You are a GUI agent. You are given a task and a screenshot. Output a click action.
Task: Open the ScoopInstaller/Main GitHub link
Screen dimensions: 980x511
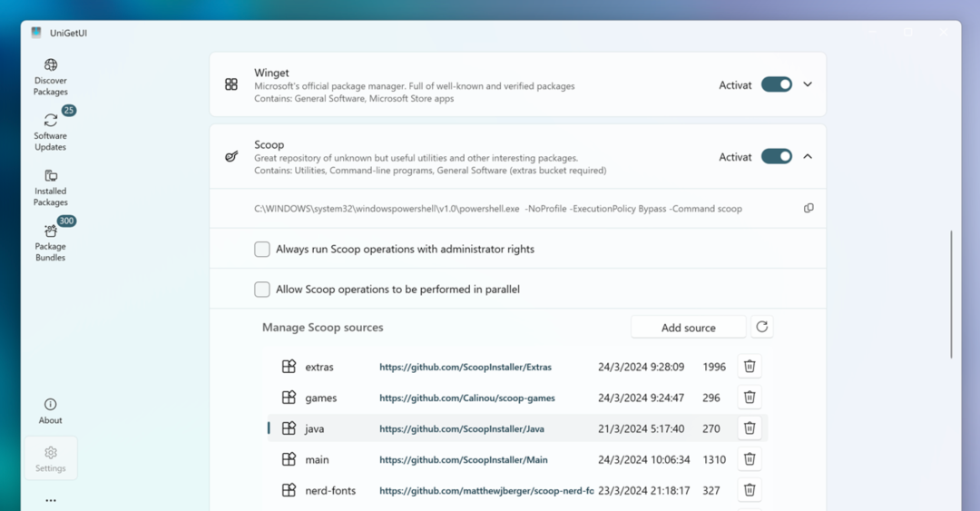[464, 459]
